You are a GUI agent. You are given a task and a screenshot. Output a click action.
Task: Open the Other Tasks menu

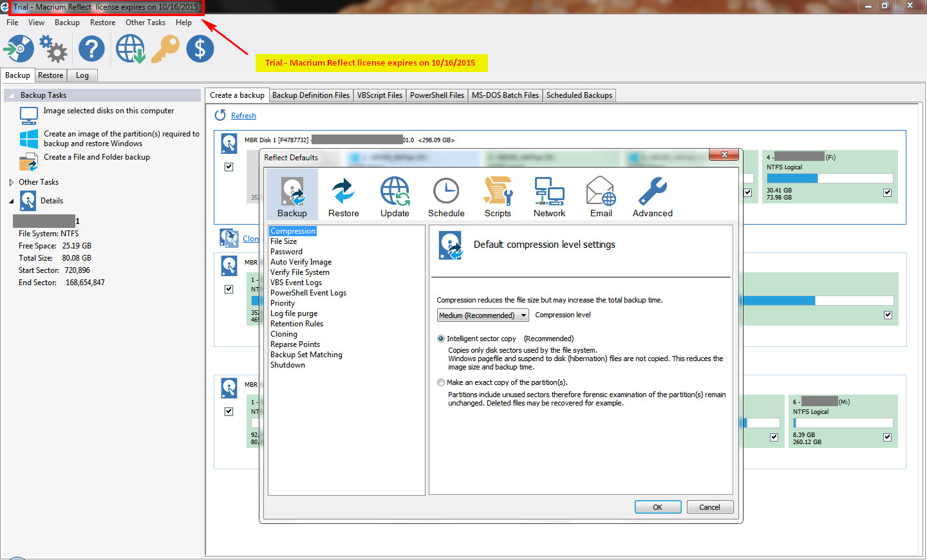tap(145, 23)
